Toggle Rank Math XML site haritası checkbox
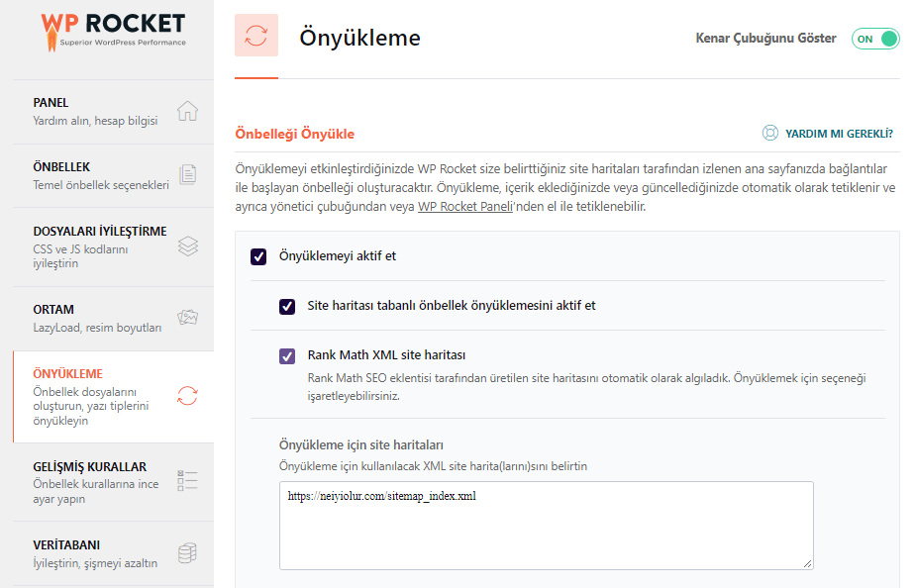916x588 pixels. click(x=287, y=355)
